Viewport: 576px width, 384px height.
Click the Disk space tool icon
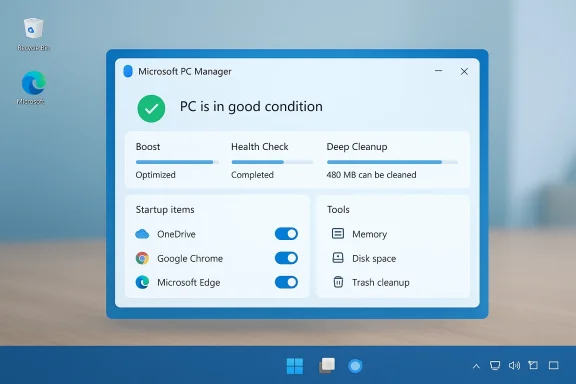click(x=338, y=258)
